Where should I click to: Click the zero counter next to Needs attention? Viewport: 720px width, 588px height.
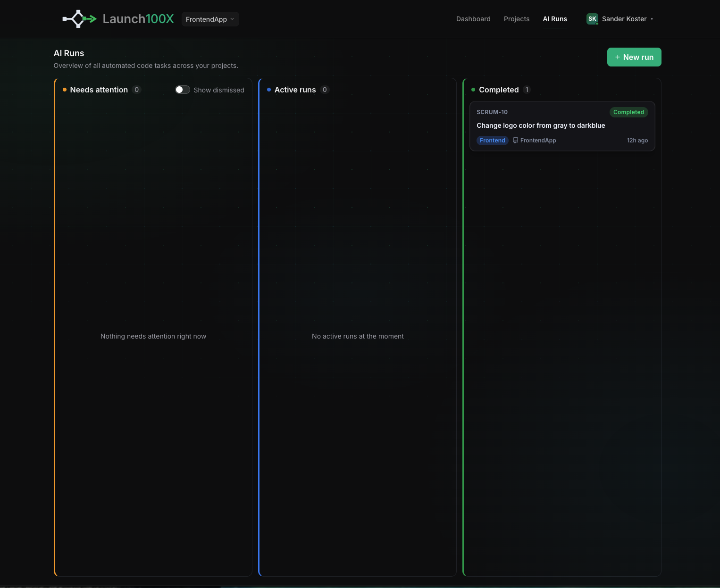point(136,89)
